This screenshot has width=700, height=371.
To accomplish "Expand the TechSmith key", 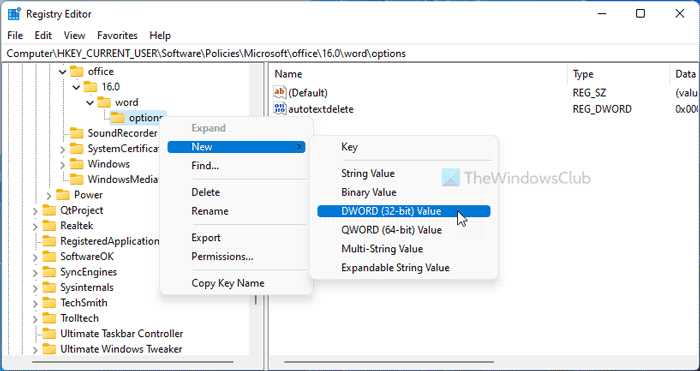I will [x=35, y=303].
